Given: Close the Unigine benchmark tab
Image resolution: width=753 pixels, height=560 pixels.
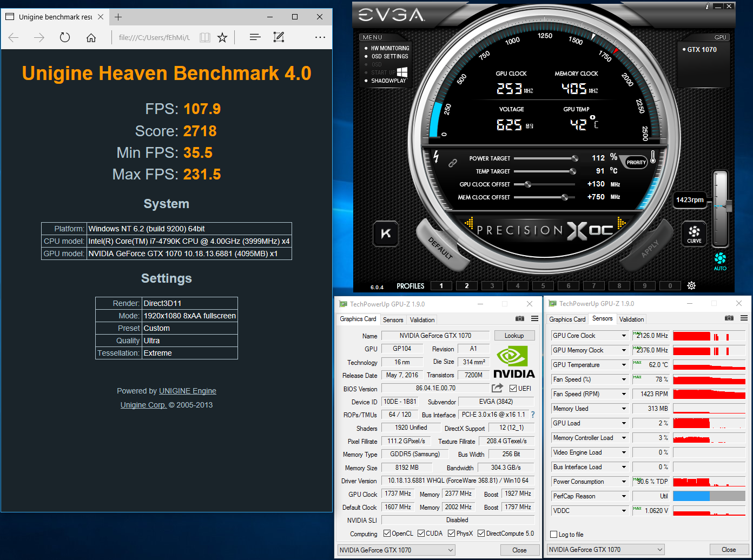Looking at the screenshot, I should [101, 17].
